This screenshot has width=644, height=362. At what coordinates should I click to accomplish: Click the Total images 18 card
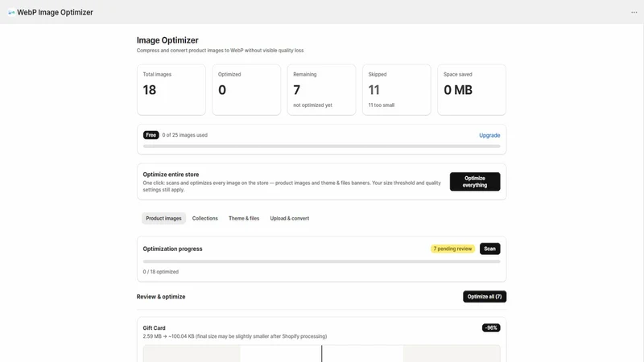[x=171, y=89]
